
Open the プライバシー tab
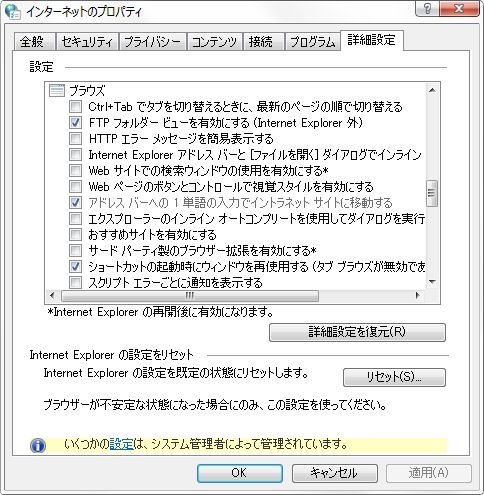[153, 42]
